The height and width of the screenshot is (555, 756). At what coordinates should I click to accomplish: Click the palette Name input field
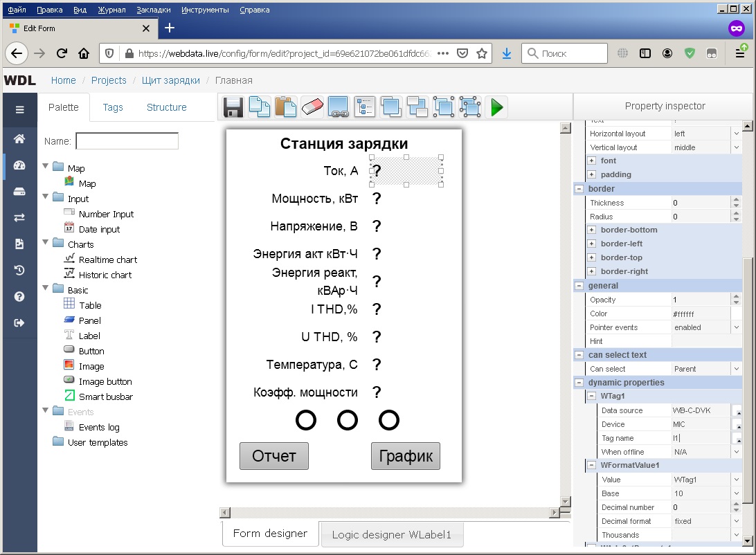pyautogui.click(x=127, y=141)
